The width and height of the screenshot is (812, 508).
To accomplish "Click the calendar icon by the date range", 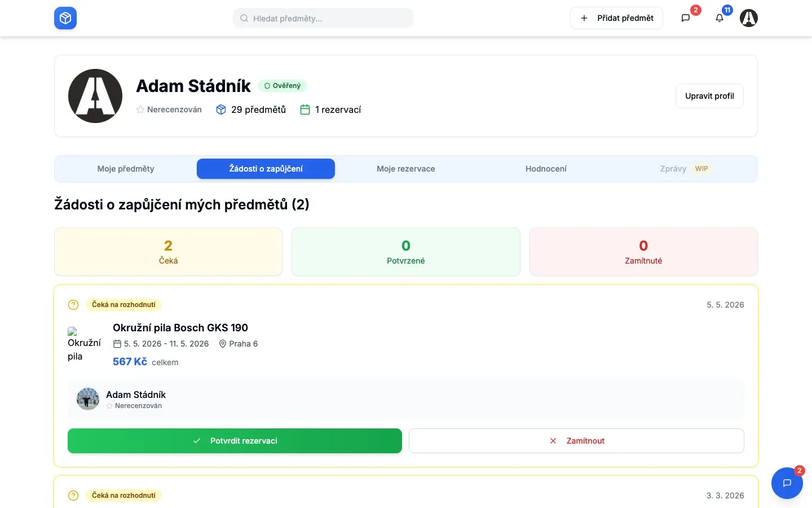I will (117, 344).
